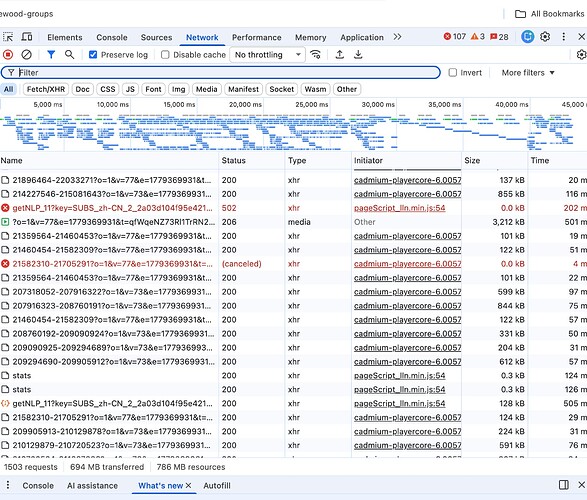Uncheck Preserve log checkbox

point(93,55)
